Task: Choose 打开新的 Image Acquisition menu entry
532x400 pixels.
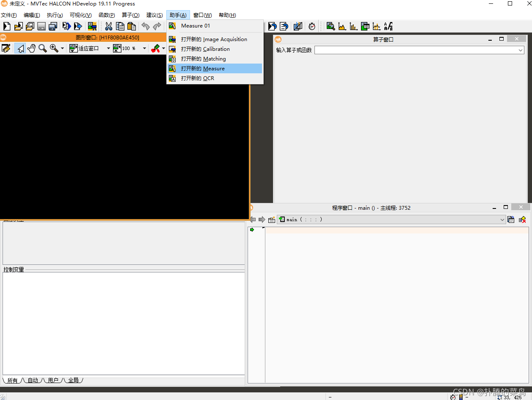Action: point(215,39)
